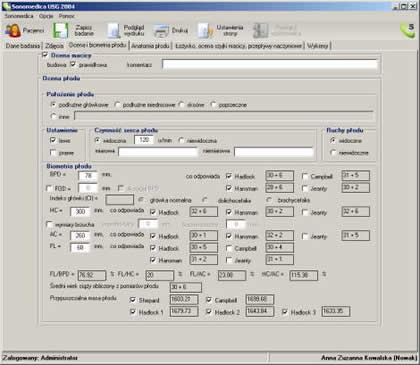The width and height of the screenshot is (420, 365).
Task: Select podłużne główkowe position radio
Action: pyautogui.click(x=53, y=105)
